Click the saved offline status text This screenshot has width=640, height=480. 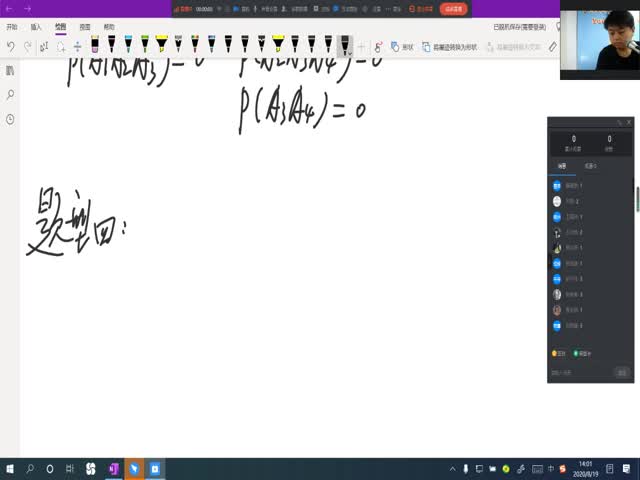point(520,27)
